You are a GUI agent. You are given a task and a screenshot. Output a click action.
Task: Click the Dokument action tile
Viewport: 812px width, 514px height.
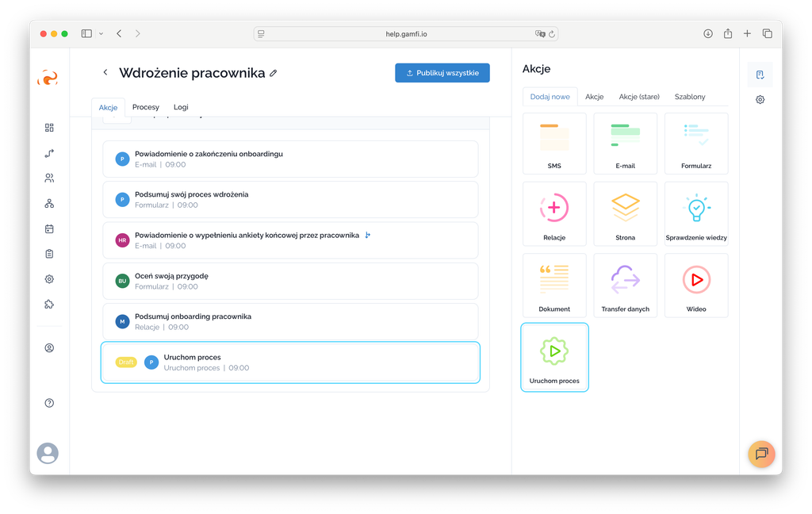[554, 286]
